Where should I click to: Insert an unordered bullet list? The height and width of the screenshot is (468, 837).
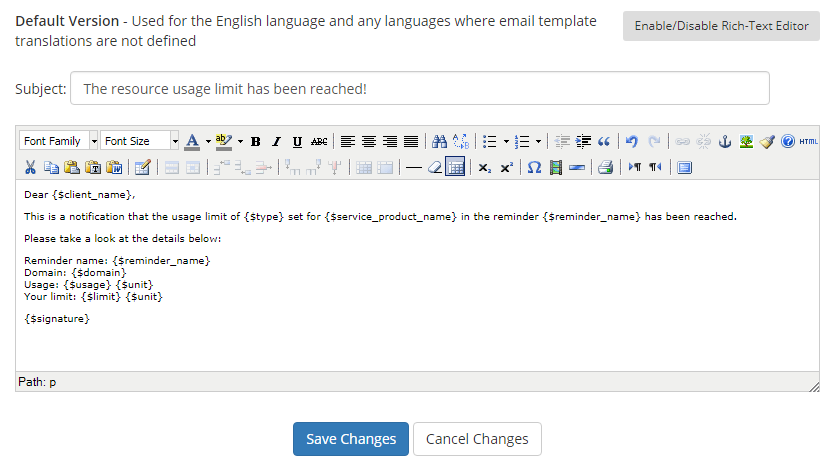pos(489,141)
